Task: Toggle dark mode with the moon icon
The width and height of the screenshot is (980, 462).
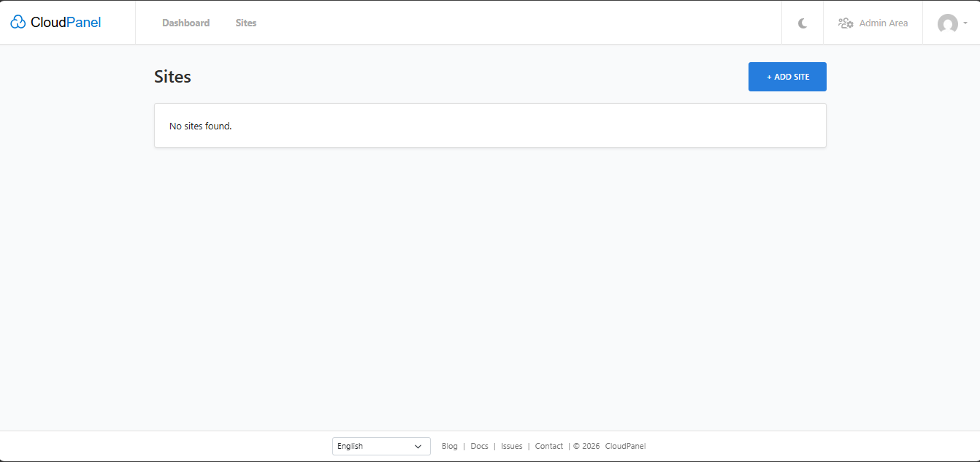Action: pos(803,23)
